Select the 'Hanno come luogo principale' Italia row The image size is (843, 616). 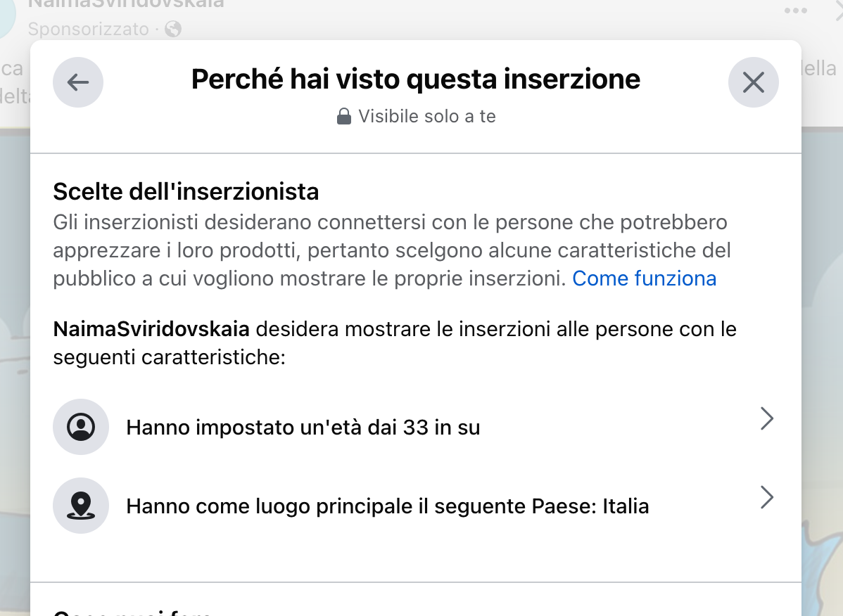click(x=387, y=506)
